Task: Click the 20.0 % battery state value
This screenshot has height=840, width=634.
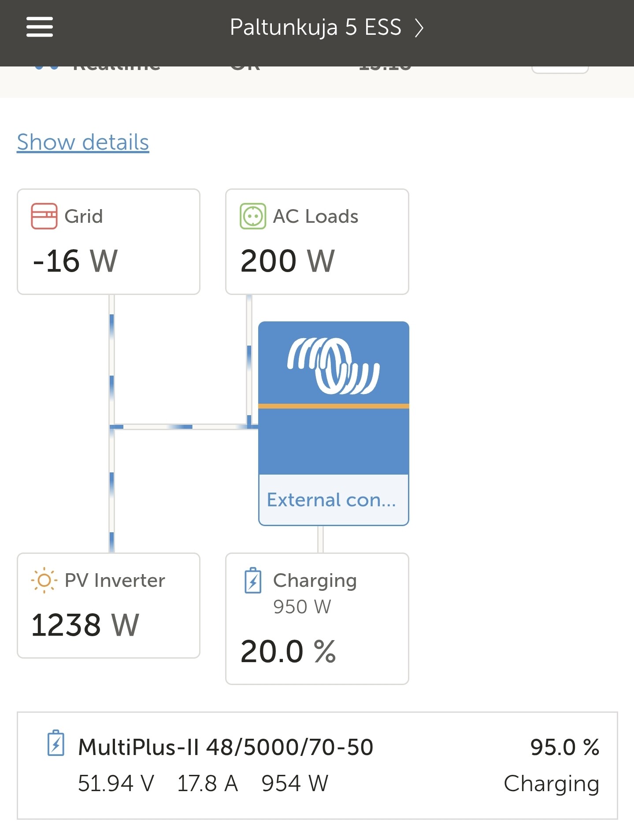Action: point(288,651)
